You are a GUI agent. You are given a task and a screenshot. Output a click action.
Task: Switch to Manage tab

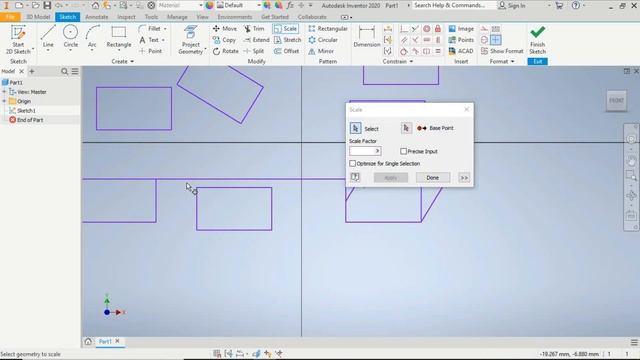click(177, 17)
